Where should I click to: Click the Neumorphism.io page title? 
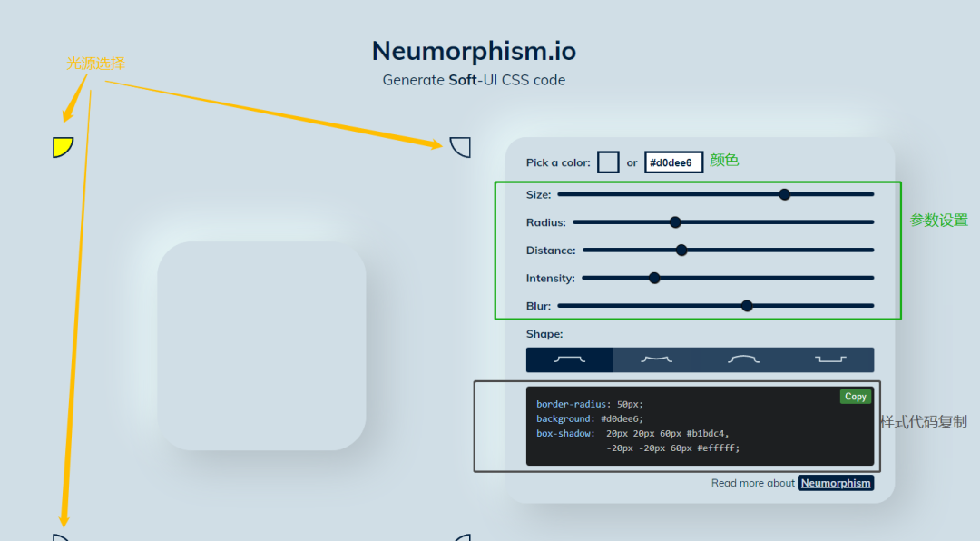pyautogui.click(x=474, y=51)
